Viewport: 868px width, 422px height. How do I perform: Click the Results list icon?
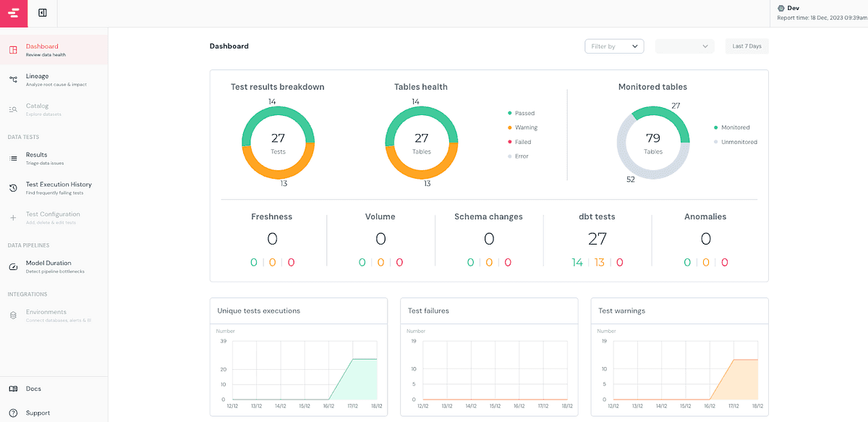coord(13,159)
